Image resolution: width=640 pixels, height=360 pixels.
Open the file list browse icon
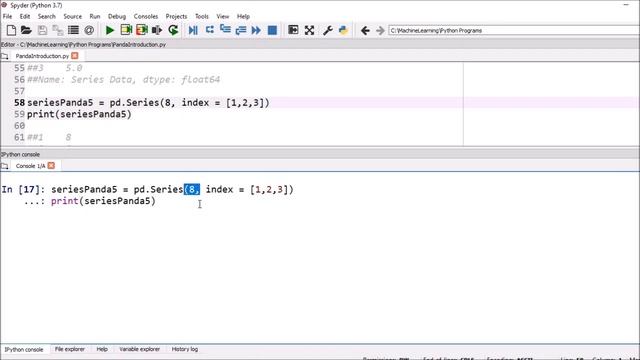point(73,30)
